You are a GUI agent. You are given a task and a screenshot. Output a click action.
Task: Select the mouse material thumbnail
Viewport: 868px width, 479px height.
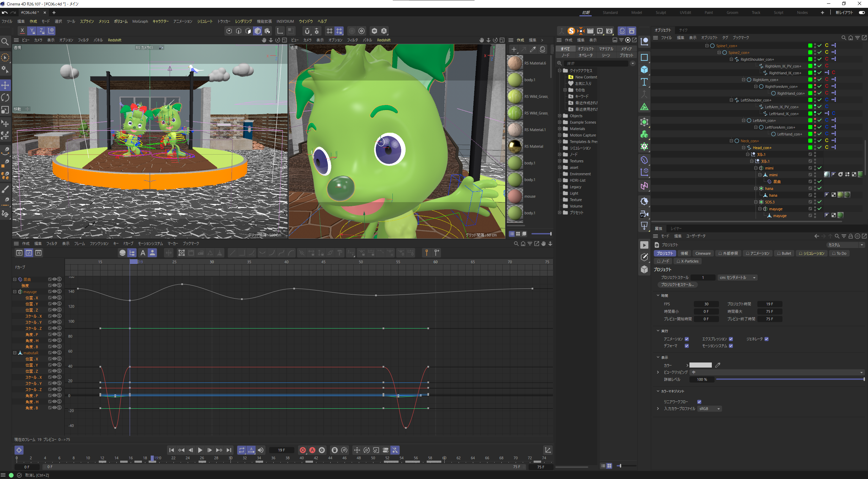point(515,196)
